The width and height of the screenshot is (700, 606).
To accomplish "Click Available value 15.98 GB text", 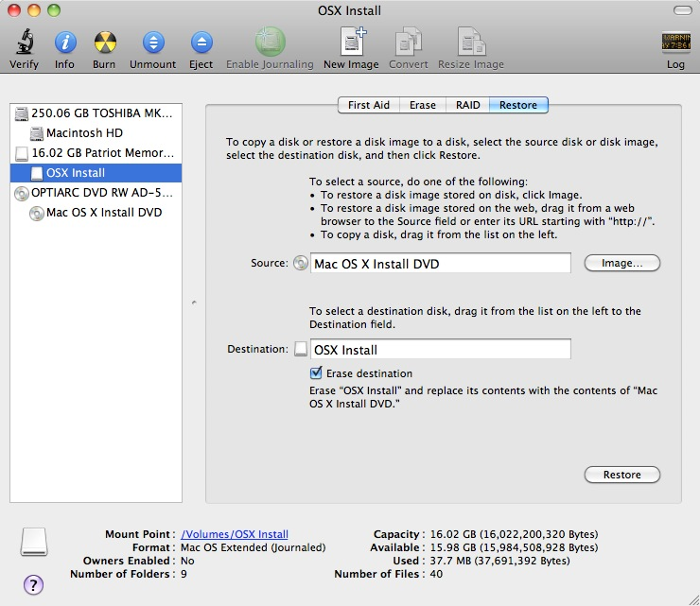I will 514,547.
